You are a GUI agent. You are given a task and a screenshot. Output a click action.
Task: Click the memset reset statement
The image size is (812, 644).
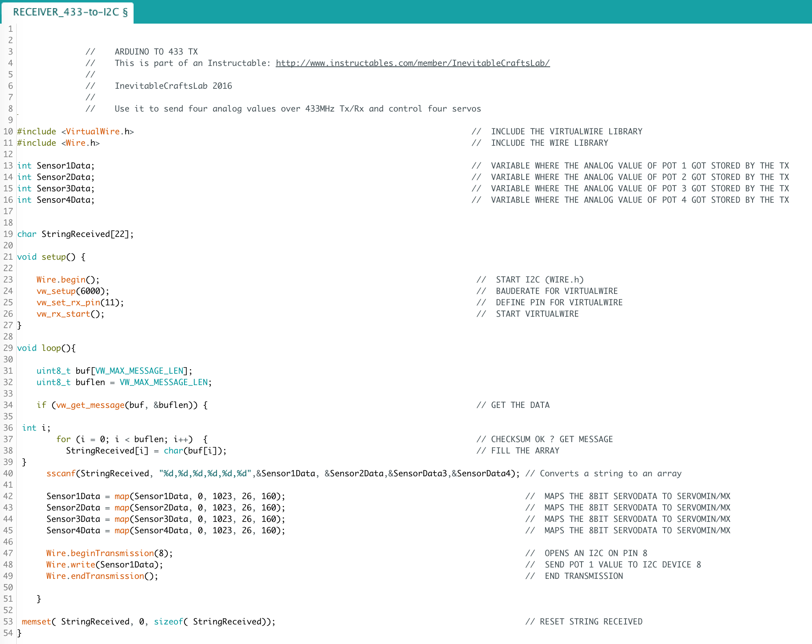[x=36, y=621]
